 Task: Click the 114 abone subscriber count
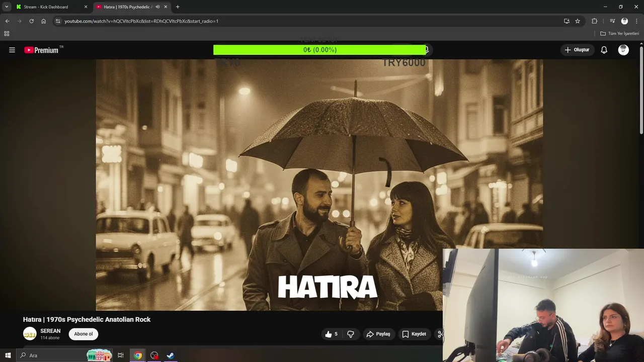click(x=50, y=338)
